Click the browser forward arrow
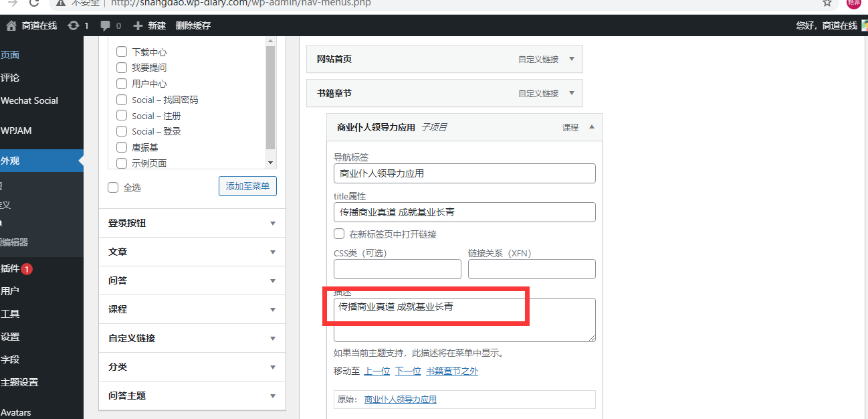 pyautogui.click(x=13, y=3)
